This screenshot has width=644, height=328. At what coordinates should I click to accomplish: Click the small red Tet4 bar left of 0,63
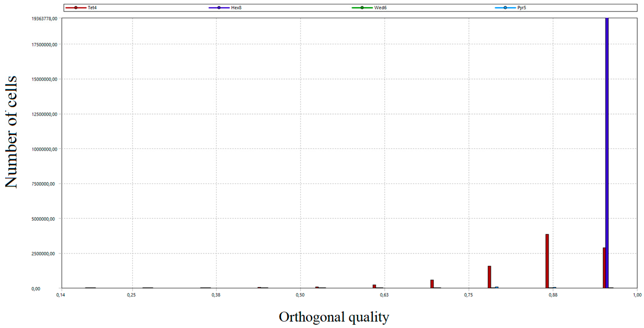click(x=374, y=286)
